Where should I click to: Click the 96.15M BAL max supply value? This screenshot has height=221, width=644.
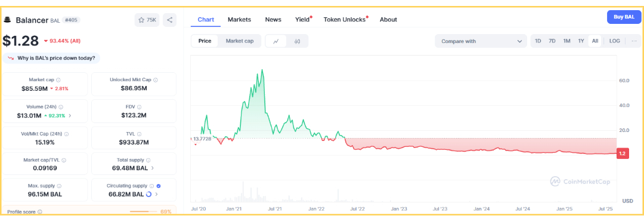(x=45, y=194)
